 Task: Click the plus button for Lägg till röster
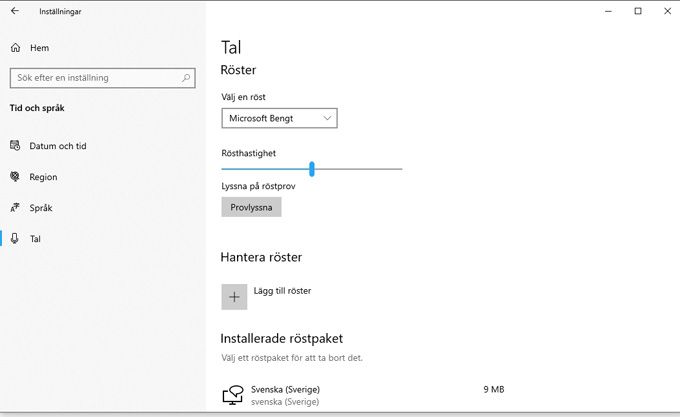tap(234, 297)
